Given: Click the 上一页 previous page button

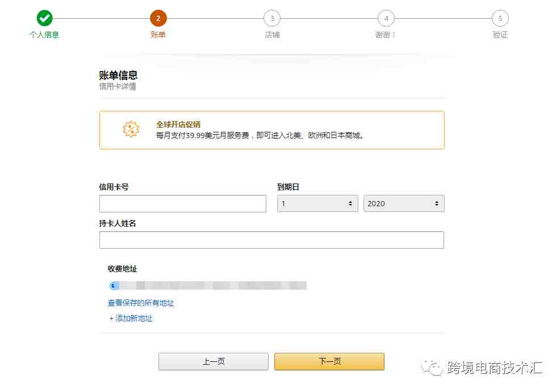Looking at the screenshot, I should coord(214,361).
